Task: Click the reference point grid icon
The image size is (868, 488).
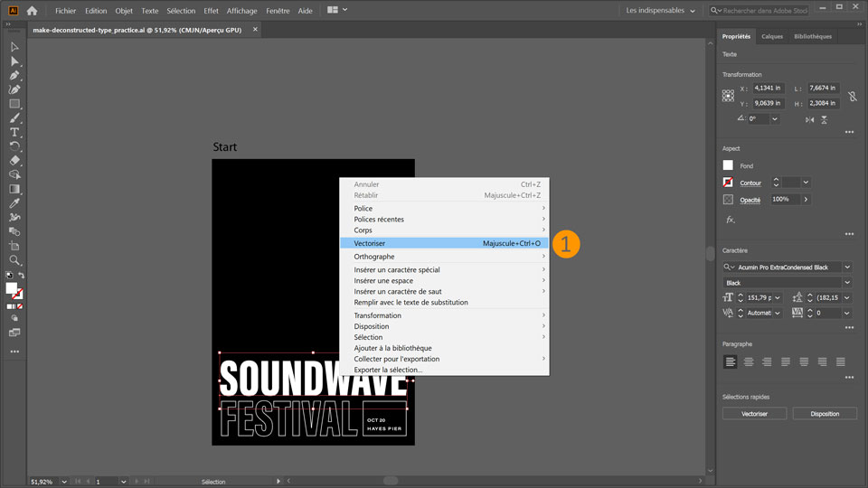Action: click(728, 96)
